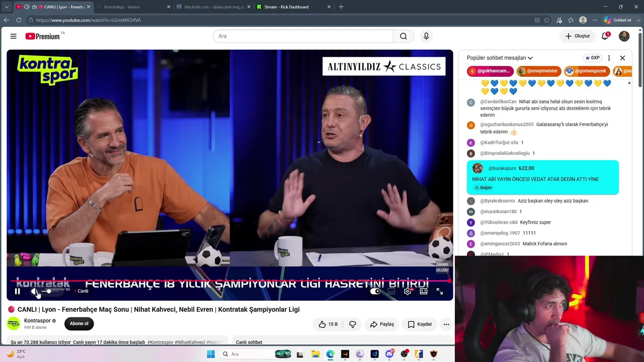The image size is (644, 362).
Task: Open more actions three-dot menu under video
Action: tap(446, 324)
